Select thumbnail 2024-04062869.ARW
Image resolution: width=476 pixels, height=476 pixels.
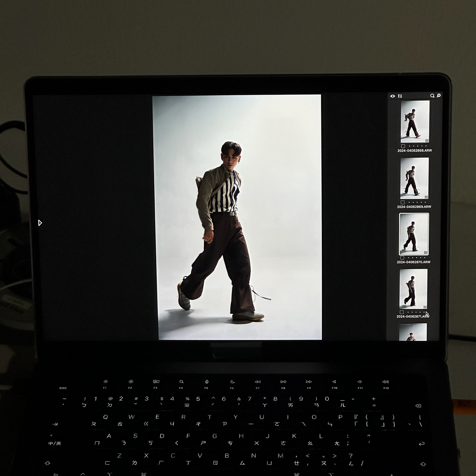pyautogui.click(x=414, y=178)
